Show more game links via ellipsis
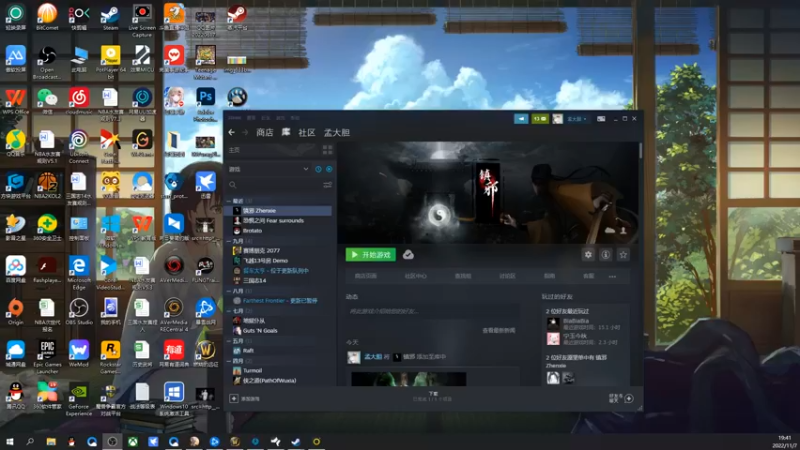The height and width of the screenshot is (450, 800). tap(612, 276)
